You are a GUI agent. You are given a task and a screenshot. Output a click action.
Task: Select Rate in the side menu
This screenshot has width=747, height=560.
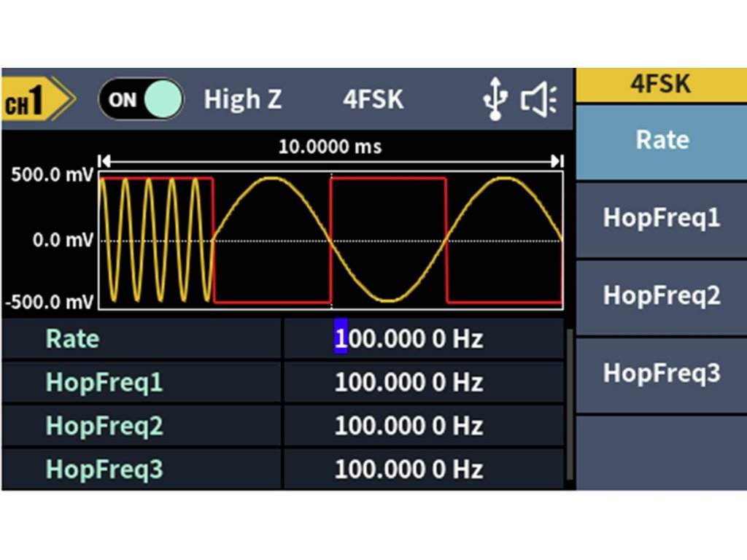(662, 140)
